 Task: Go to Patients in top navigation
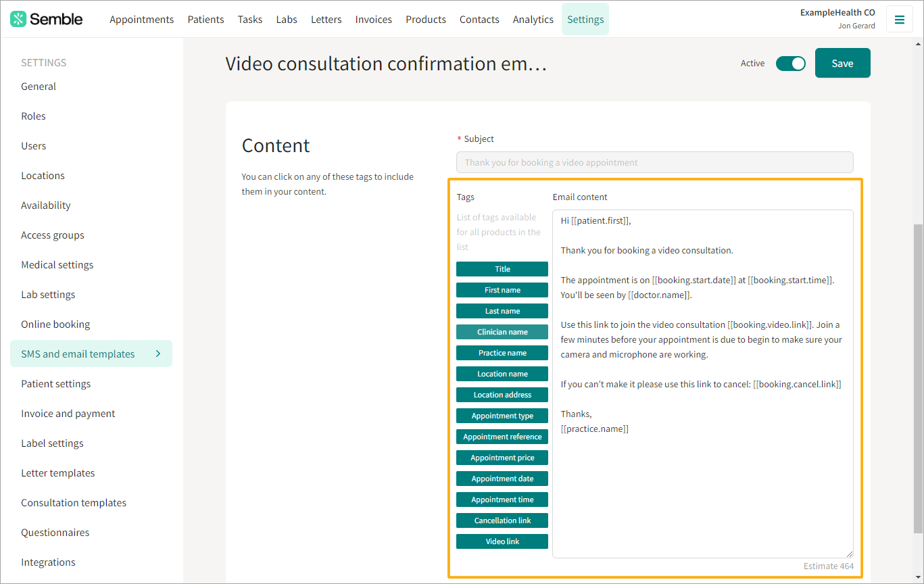(205, 19)
